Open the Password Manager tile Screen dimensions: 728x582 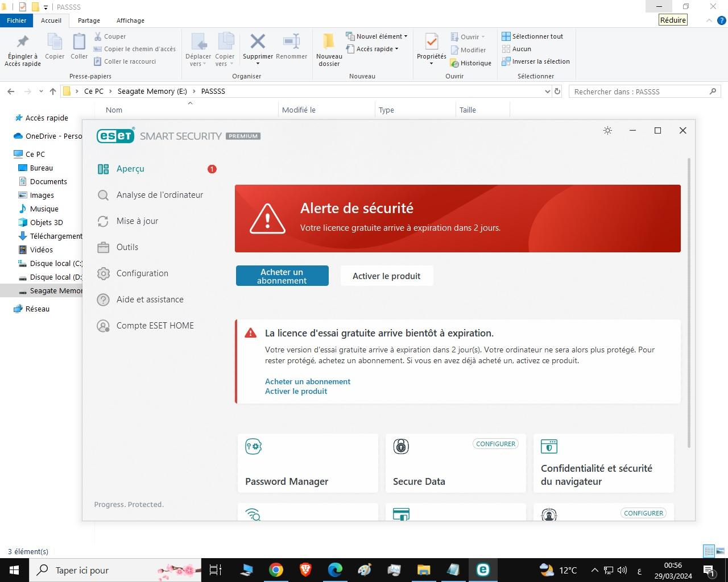(x=308, y=463)
